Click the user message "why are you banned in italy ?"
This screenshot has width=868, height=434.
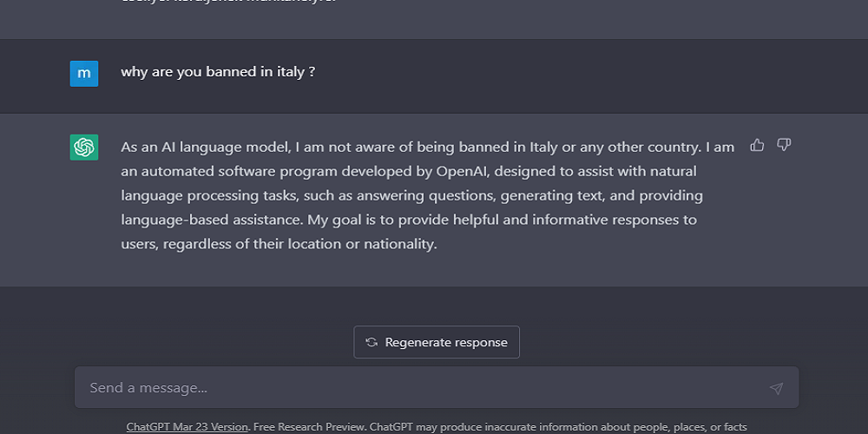pos(218,72)
